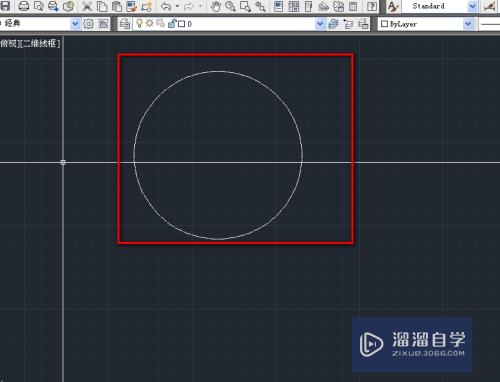Undo the last action
This screenshot has height=382, width=500.
point(166,6)
